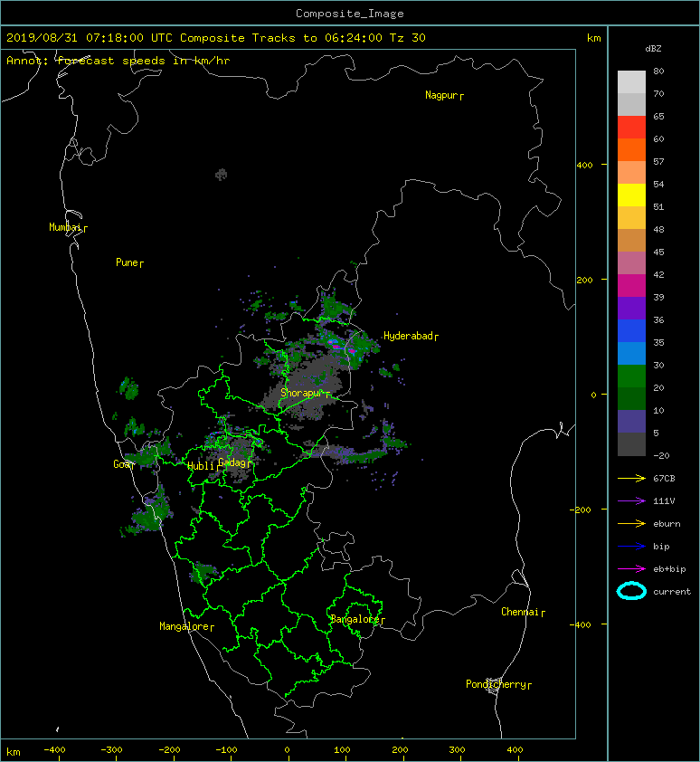The image size is (700, 762).
Task: Click the lightest gray swatch below 80
Action: (631, 81)
